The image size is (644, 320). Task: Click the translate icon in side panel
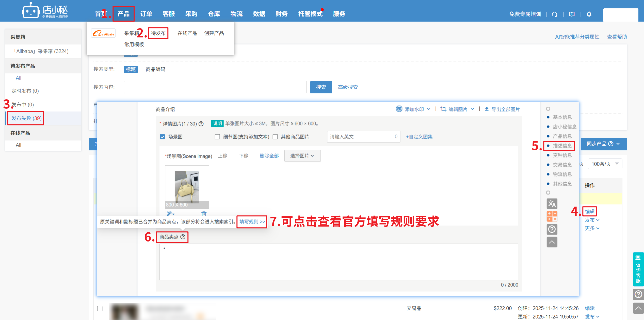[x=552, y=204]
